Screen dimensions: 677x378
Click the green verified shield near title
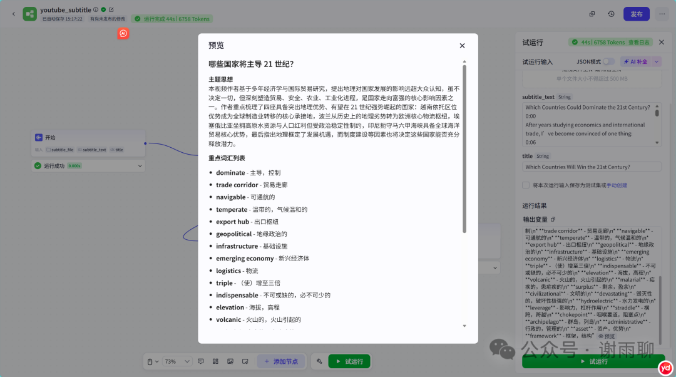point(104,10)
